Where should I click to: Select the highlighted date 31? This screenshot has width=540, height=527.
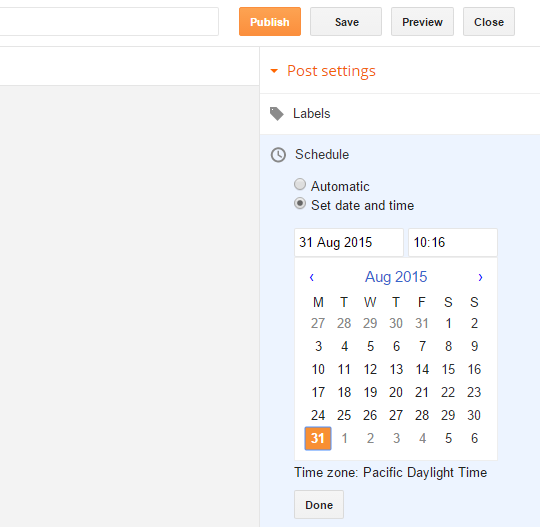pyautogui.click(x=318, y=438)
